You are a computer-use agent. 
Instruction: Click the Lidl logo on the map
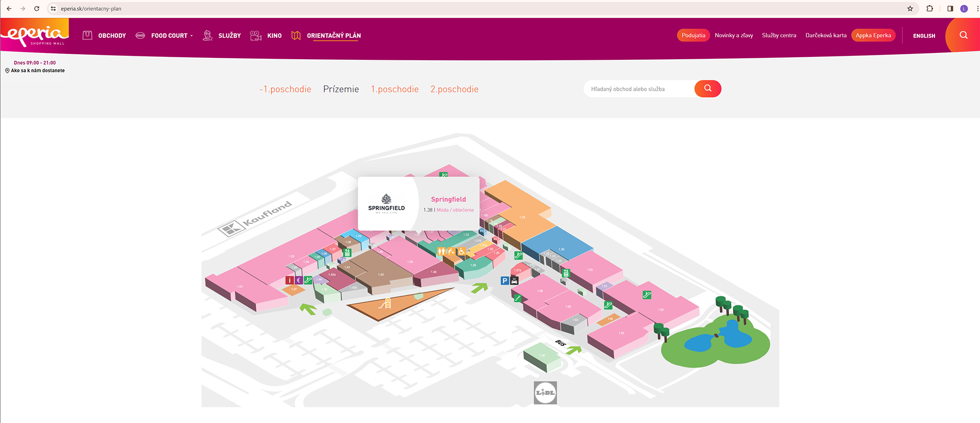tap(545, 393)
